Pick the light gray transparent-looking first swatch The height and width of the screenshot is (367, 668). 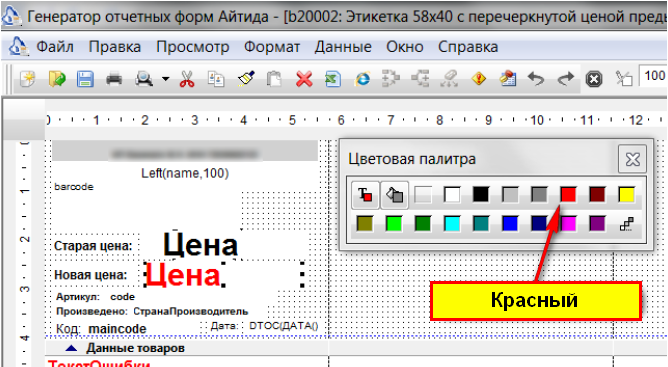pos(423,195)
